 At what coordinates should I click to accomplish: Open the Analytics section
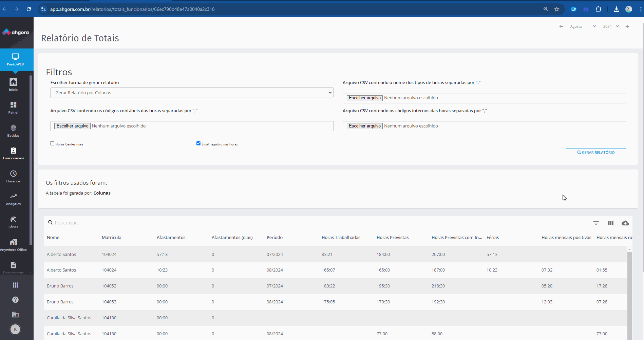coord(13,199)
